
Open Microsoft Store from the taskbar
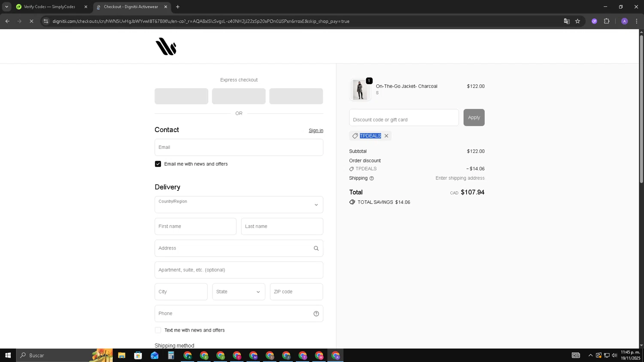pos(138,355)
